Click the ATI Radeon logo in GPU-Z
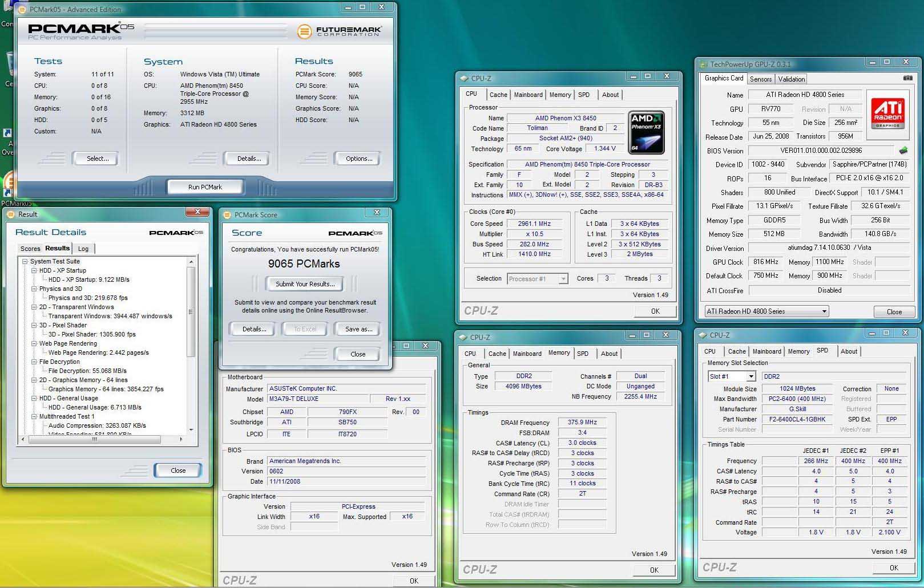924x588 pixels. click(x=887, y=115)
